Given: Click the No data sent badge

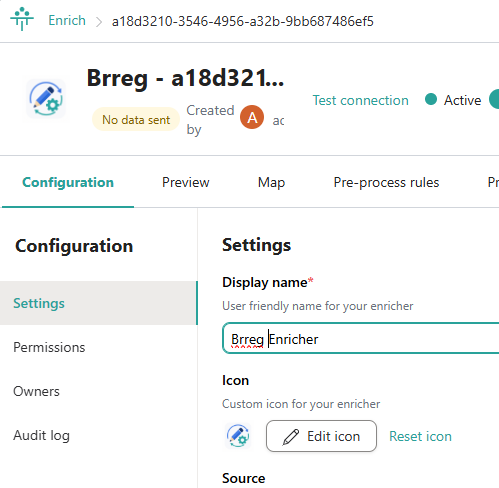Looking at the screenshot, I should (136, 119).
